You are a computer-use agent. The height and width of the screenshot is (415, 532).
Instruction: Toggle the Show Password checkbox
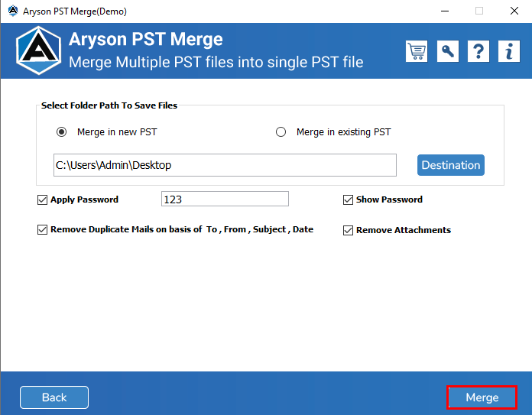click(348, 199)
